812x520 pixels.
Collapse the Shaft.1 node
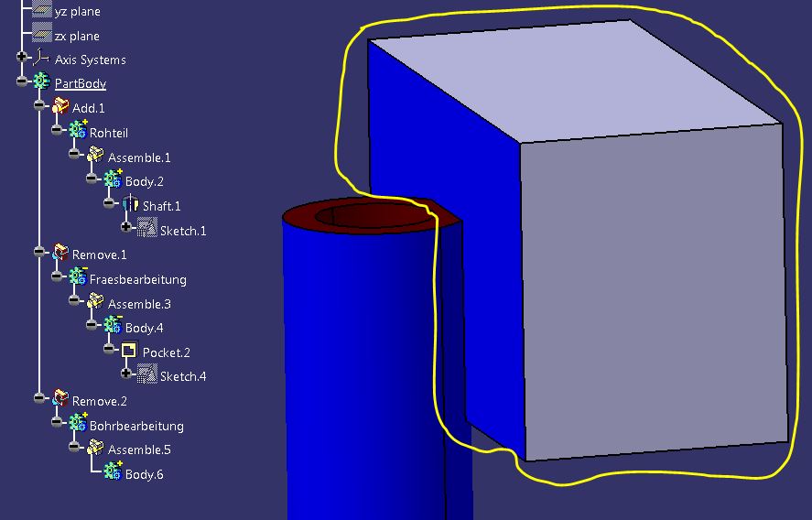click(109, 202)
